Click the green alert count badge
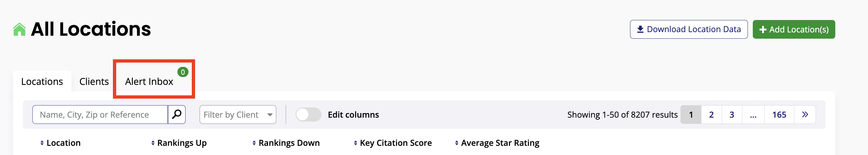This screenshot has height=155, width=868. (183, 72)
